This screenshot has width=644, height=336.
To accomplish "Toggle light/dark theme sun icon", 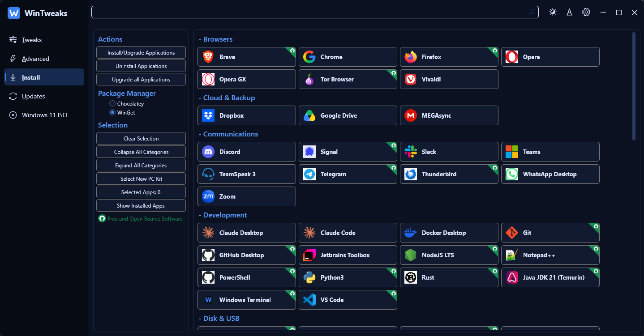I will (x=553, y=12).
